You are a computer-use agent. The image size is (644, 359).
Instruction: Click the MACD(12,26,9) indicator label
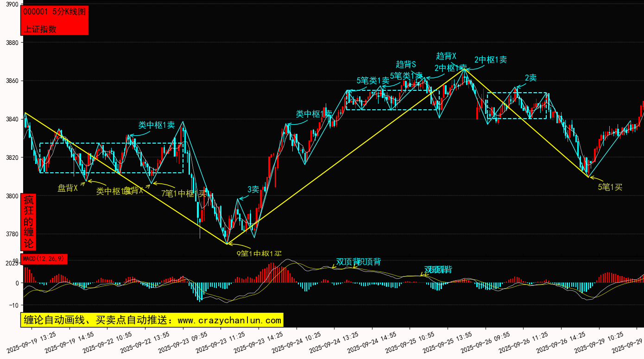(44, 259)
